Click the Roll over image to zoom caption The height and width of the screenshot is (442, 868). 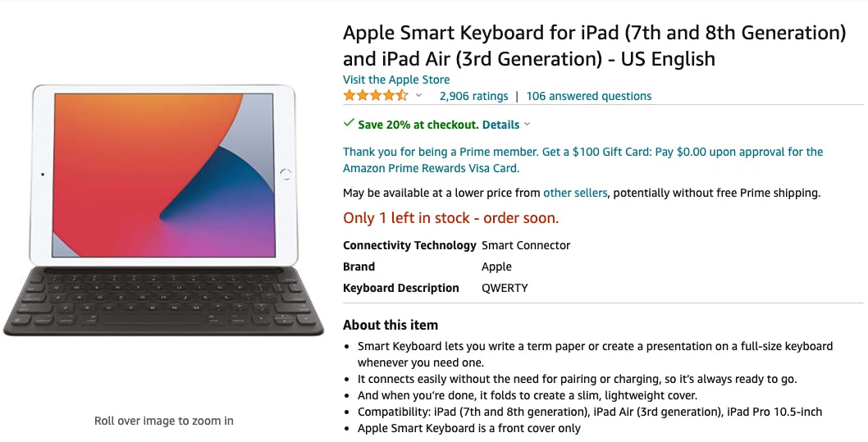(163, 421)
